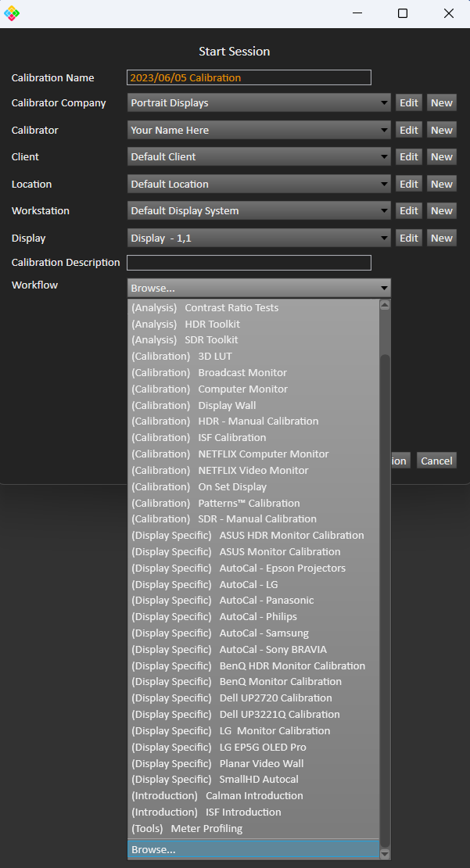Choose ISF Calibration workflow

coord(253,437)
